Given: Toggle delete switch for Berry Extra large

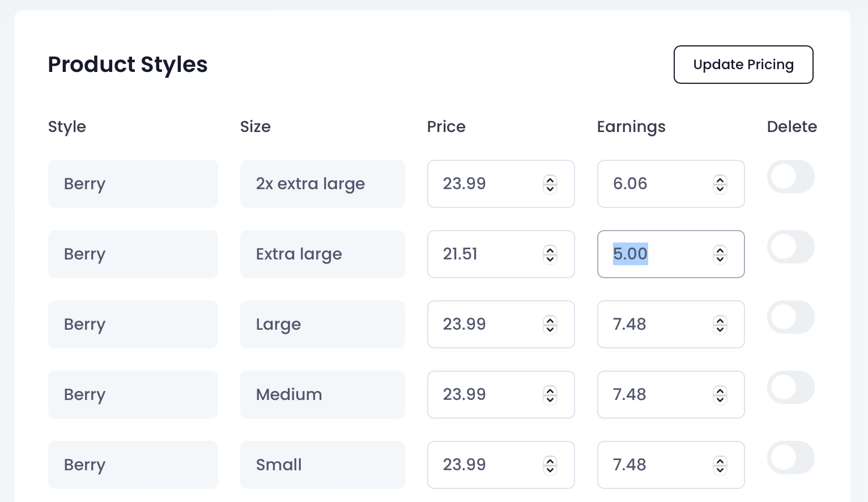Looking at the screenshot, I should 791,247.
